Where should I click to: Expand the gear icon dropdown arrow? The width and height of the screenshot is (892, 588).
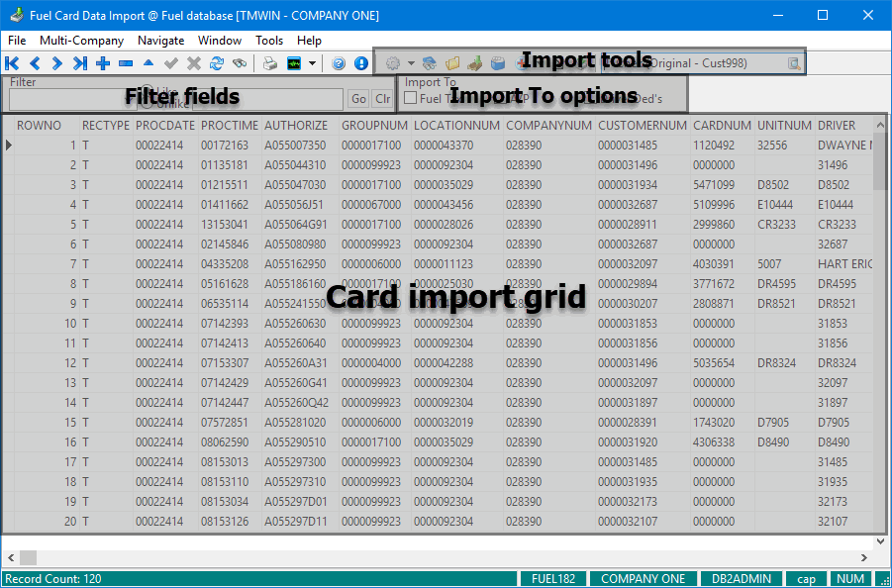411,63
